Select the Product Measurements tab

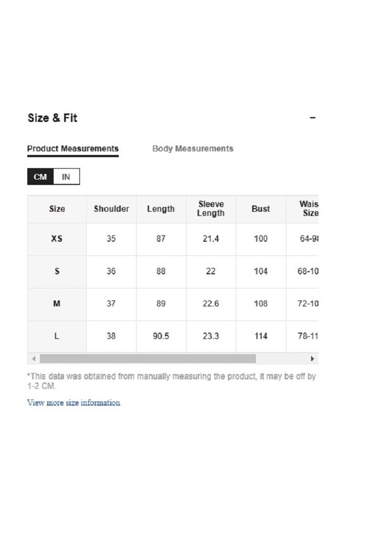(73, 149)
